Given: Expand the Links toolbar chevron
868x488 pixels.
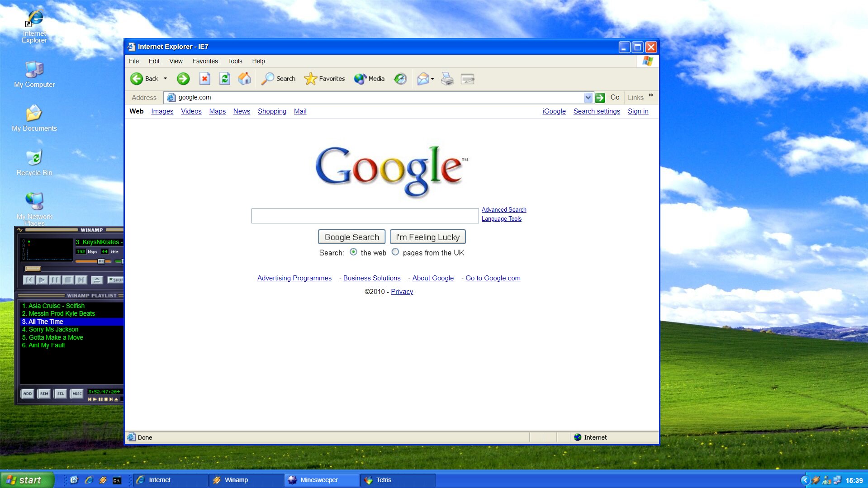Looking at the screenshot, I should coord(650,95).
